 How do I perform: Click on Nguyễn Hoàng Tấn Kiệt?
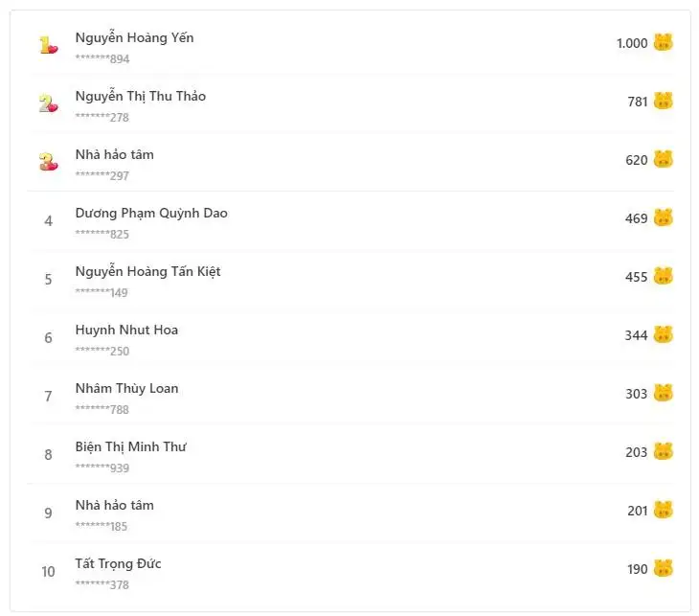pos(147,272)
